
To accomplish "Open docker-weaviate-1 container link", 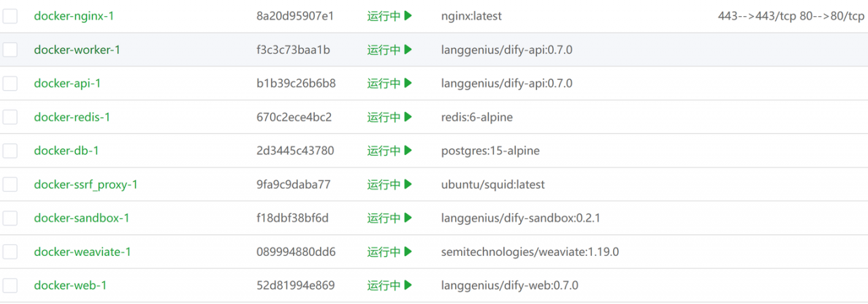I will coord(83,252).
